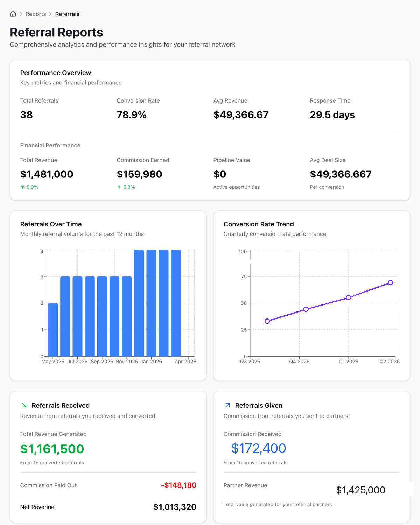This screenshot has height=525, width=420.
Task: Open the Reports breadcrumb link
Action: (36, 14)
